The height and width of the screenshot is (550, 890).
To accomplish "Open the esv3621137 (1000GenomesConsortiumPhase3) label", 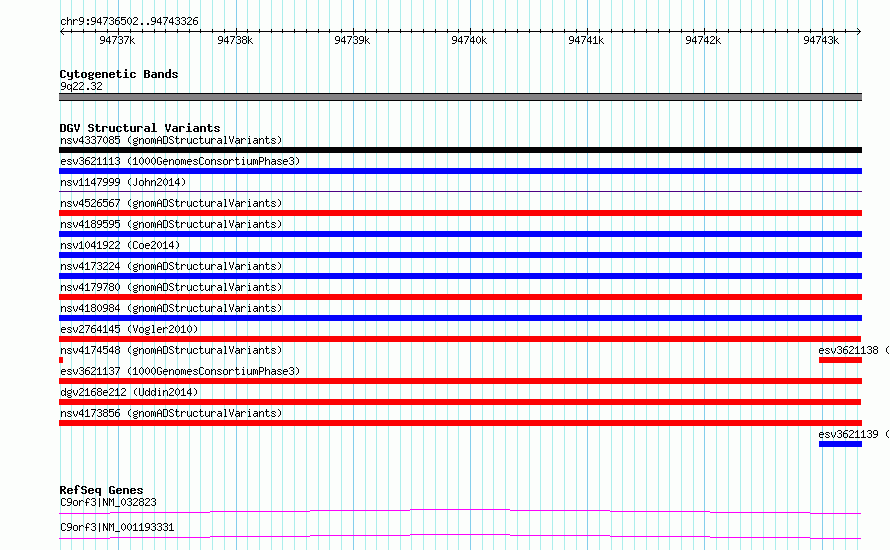I will point(180,371).
